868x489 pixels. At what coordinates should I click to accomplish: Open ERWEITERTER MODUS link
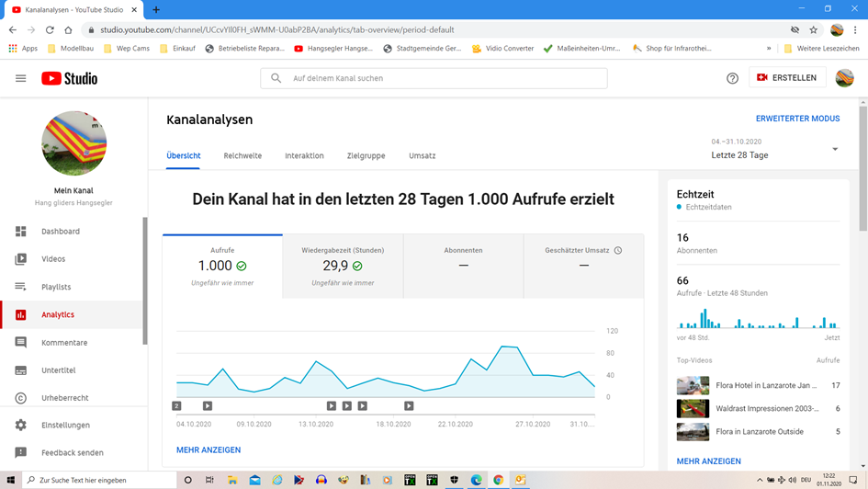click(797, 119)
